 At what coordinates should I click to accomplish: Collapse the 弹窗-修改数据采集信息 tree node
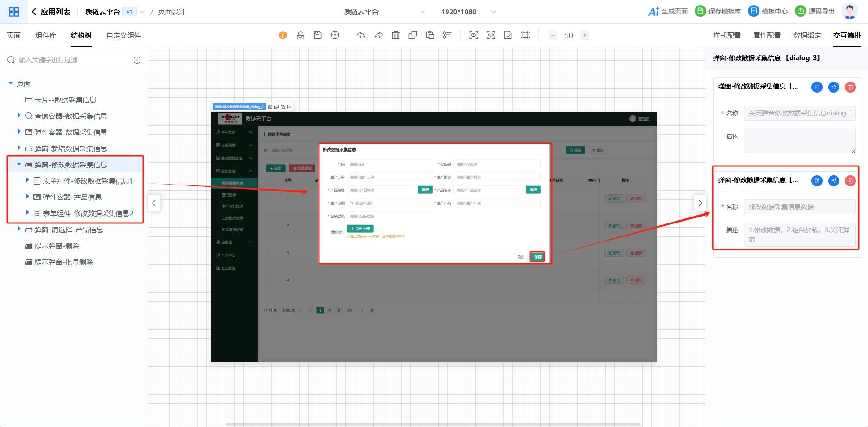[x=19, y=164]
